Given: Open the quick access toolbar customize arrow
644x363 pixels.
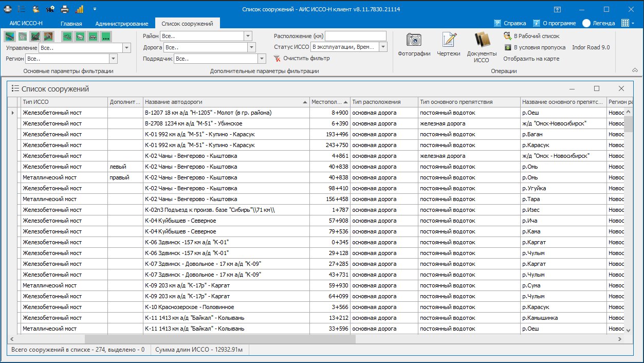Looking at the screenshot, I should 95,9.
